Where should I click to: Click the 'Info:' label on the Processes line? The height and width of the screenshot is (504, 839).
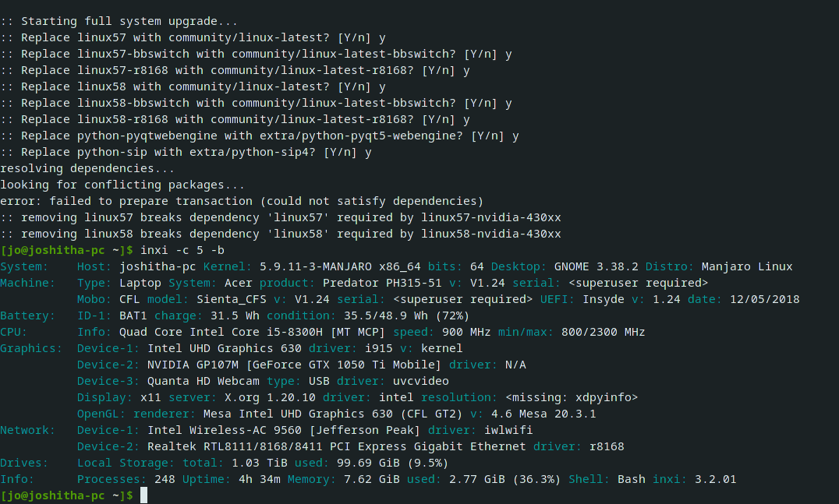tap(17, 479)
